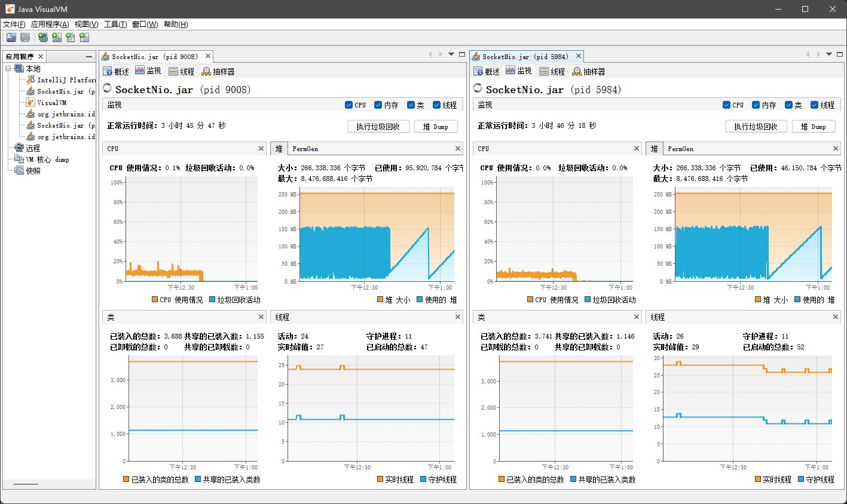Viewport: 847px width, 504px height.
Task: Switch to 线程 tab in pid 9008
Action: [182, 71]
